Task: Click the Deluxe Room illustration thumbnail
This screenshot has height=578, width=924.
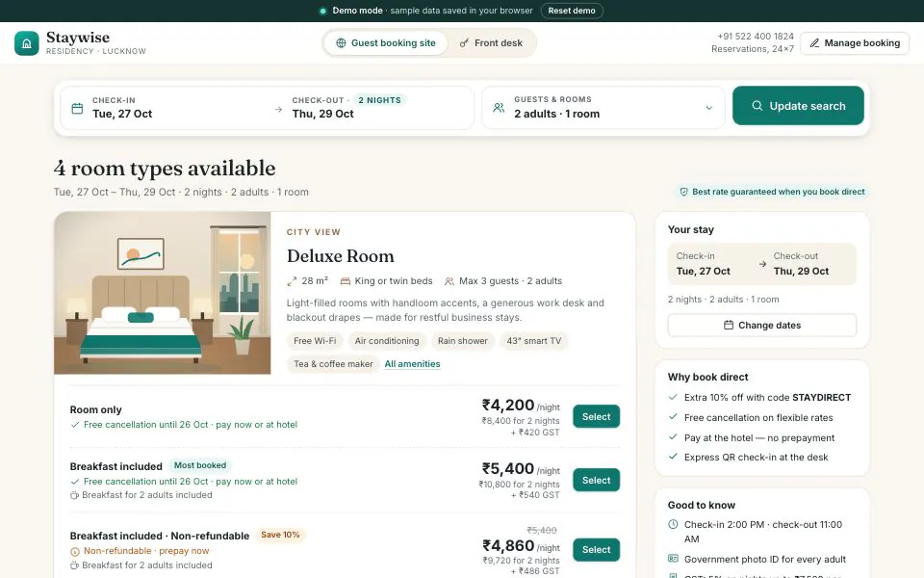Action: [162, 293]
